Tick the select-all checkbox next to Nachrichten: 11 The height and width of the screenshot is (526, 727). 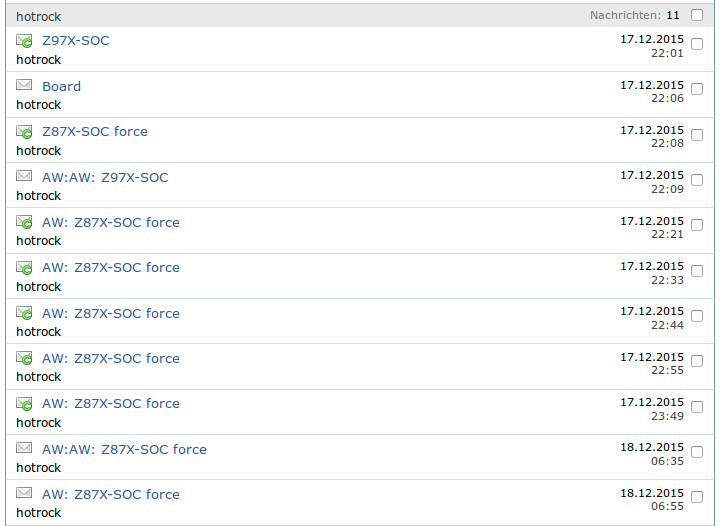coord(696,15)
